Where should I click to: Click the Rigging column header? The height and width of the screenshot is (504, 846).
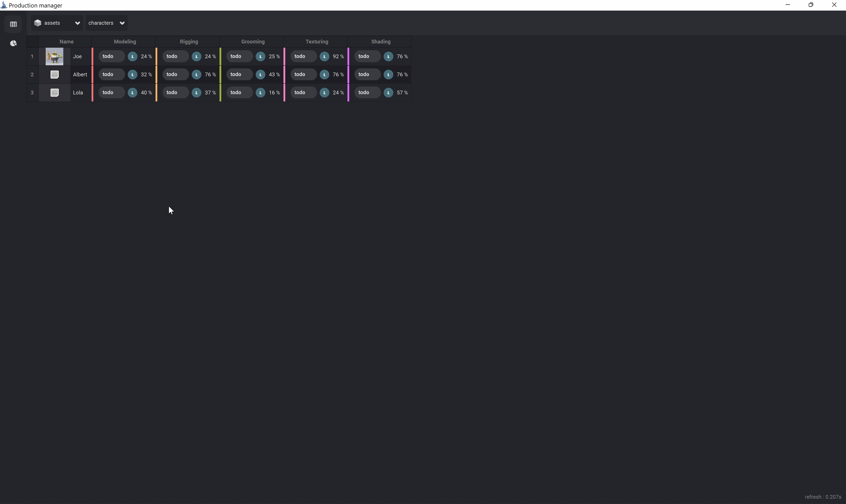click(x=189, y=41)
